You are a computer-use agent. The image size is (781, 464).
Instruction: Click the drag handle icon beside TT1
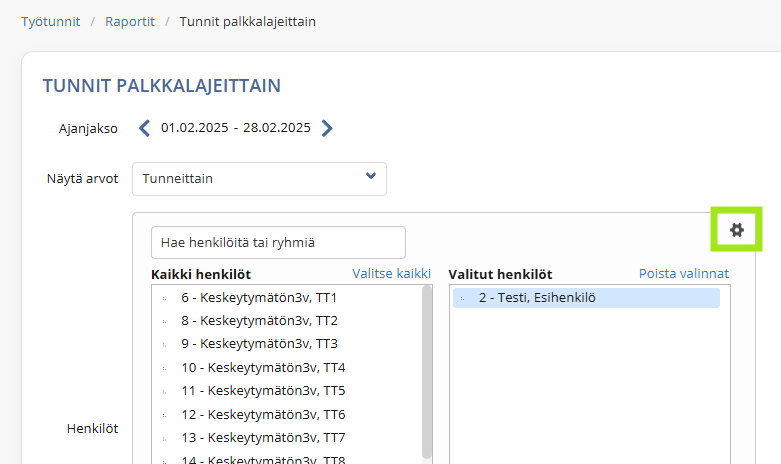coord(164,298)
